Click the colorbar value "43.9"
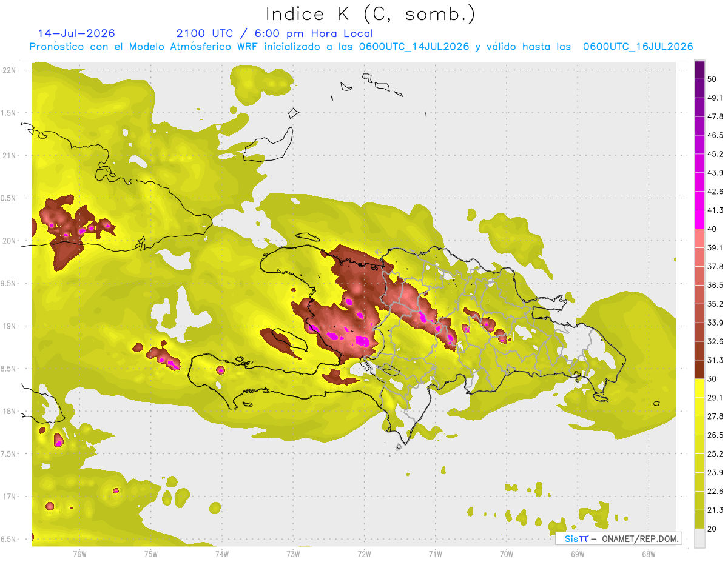Viewport: 728px width, 562px height. [x=715, y=173]
